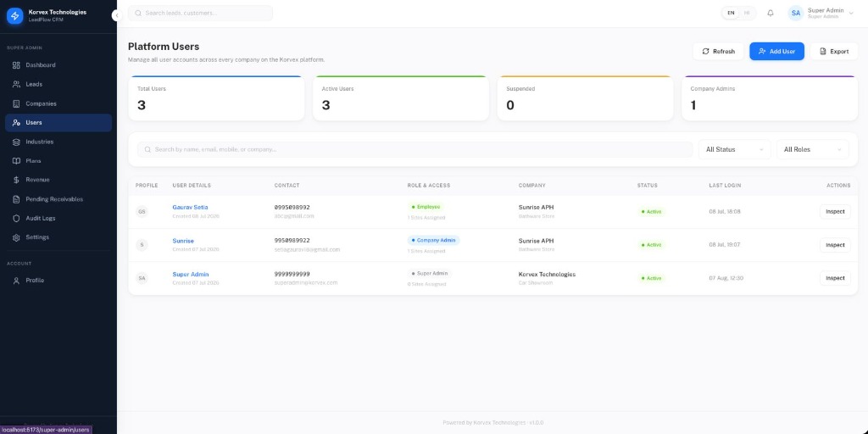Image resolution: width=868 pixels, height=434 pixels.
Task: Click the Revenue dollar icon
Action: click(x=16, y=180)
